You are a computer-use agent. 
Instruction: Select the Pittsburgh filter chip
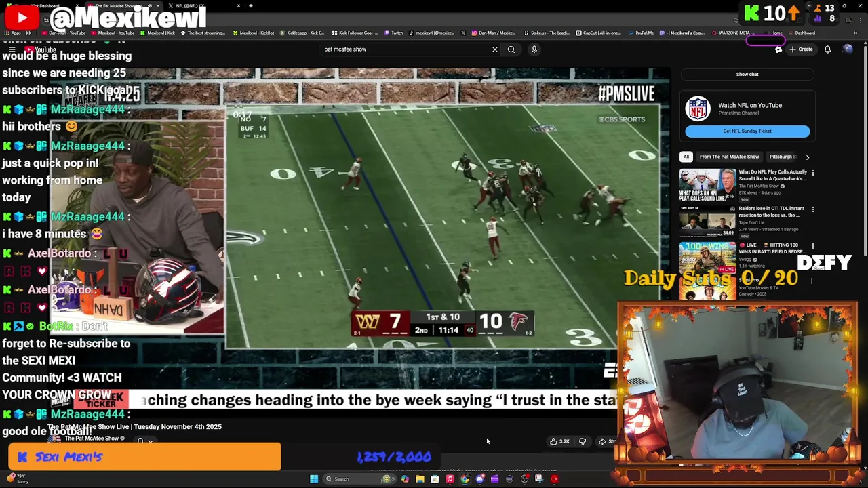(782, 157)
